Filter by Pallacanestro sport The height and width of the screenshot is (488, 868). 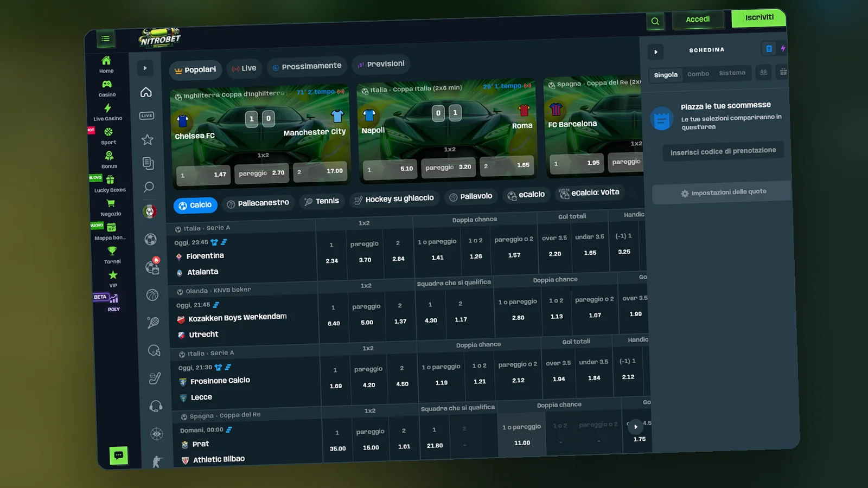pos(258,203)
